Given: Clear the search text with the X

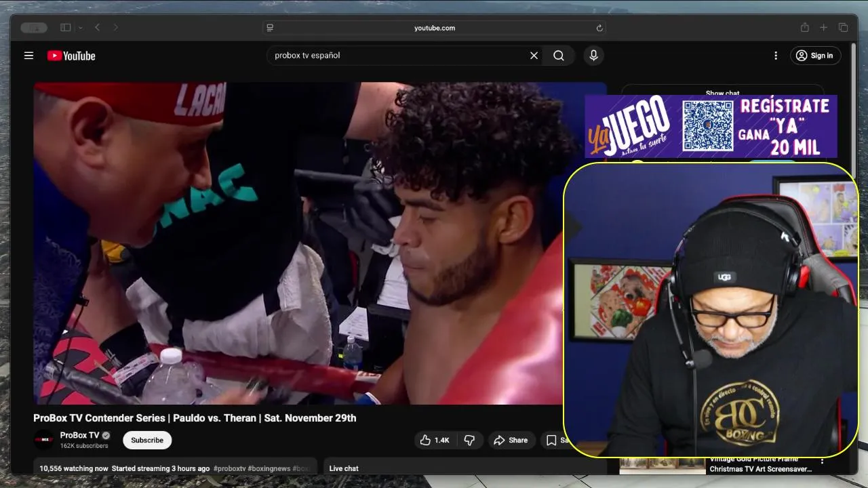Looking at the screenshot, I should [534, 56].
